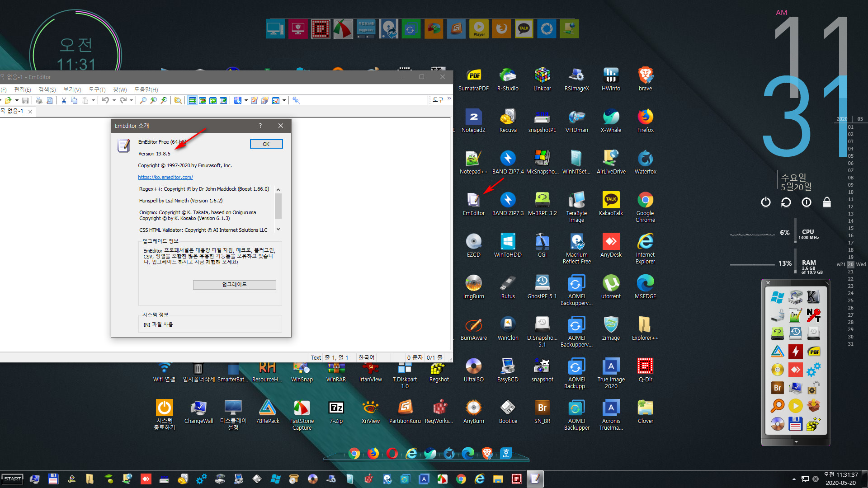Select the KakaoTalk desktop icon
Viewport: 868px width, 488px height.
(611, 204)
